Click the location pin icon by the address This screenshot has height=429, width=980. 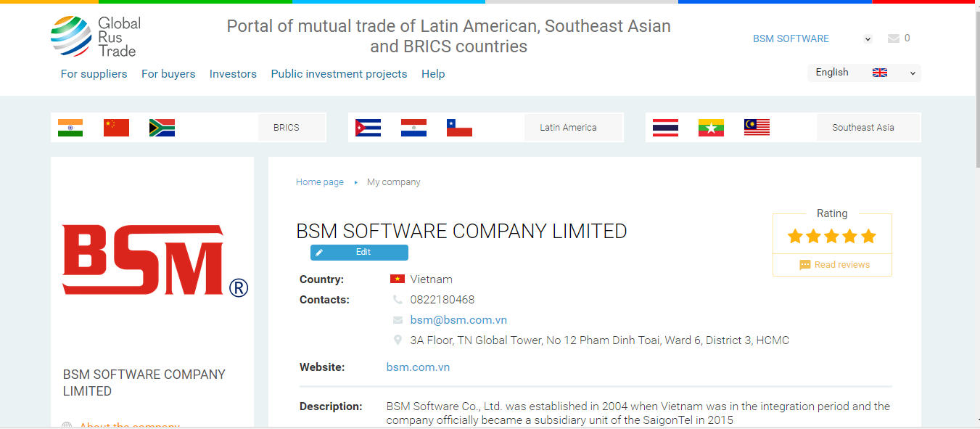pyautogui.click(x=398, y=340)
